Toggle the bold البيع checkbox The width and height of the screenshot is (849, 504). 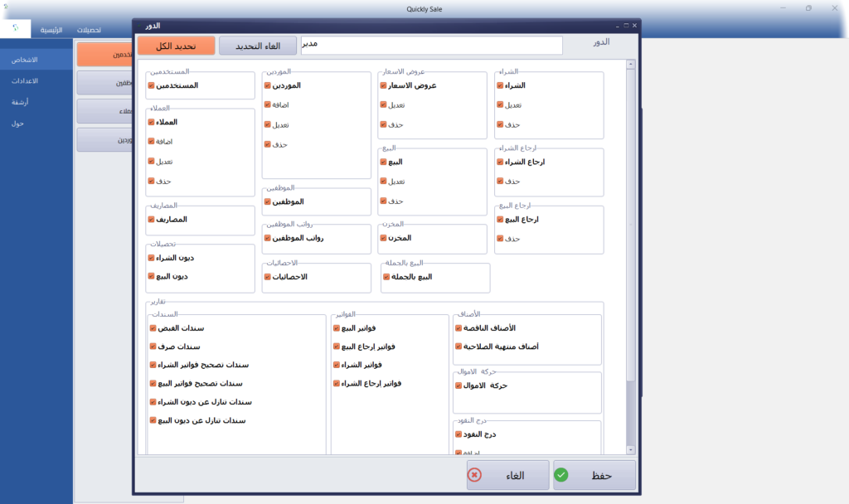coord(383,162)
